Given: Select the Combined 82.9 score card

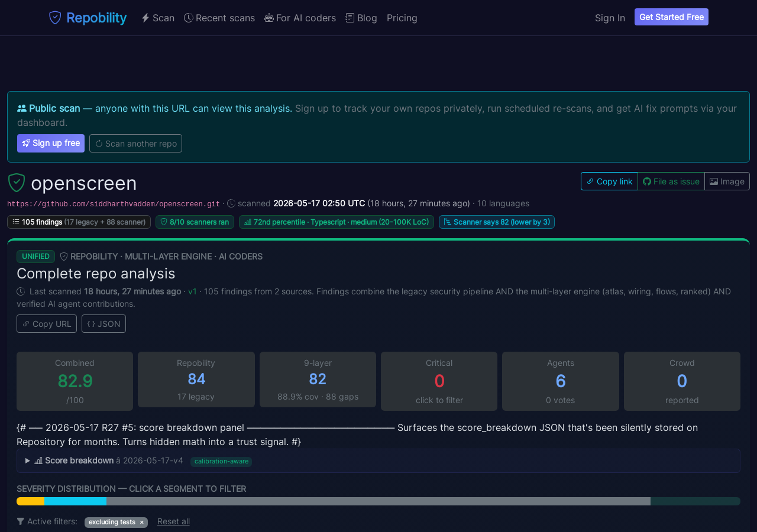Looking at the screenshot, I should (x=75, y=381).
